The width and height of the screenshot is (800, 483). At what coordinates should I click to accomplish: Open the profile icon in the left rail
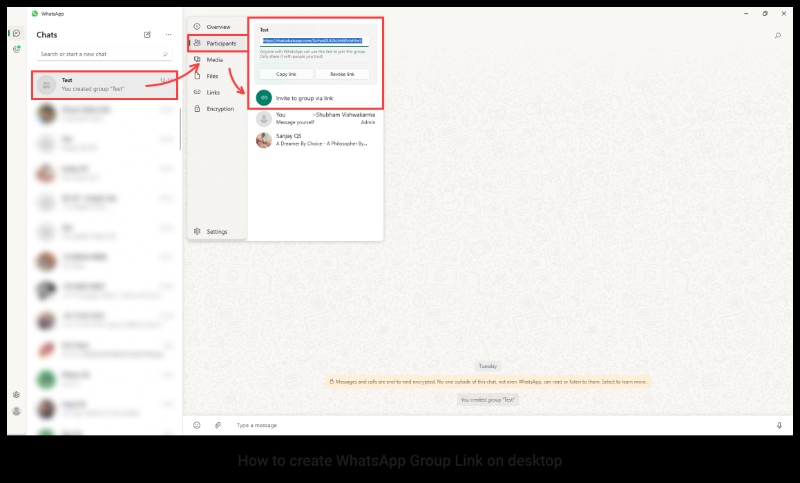[x=16, y=411]
